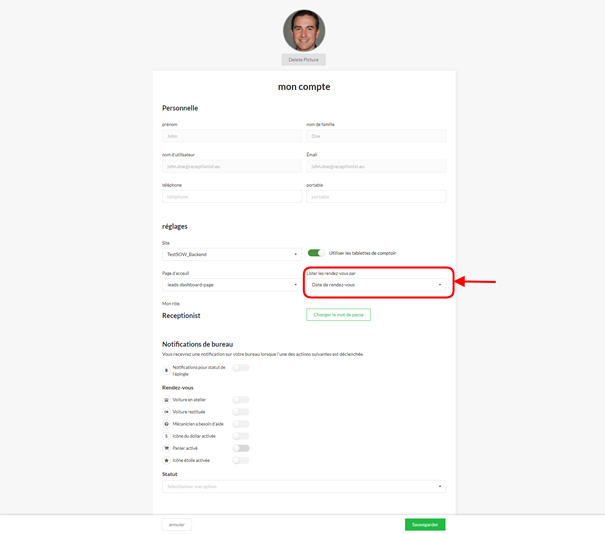Click the user profile photo
Screen dimensions: 605x534
304,31
